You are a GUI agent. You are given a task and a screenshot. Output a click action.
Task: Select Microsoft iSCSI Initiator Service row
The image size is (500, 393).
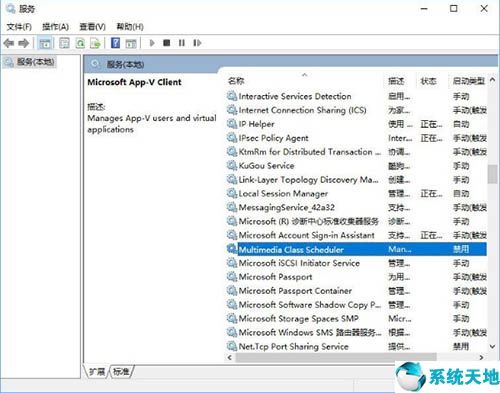tap(356, 263)
